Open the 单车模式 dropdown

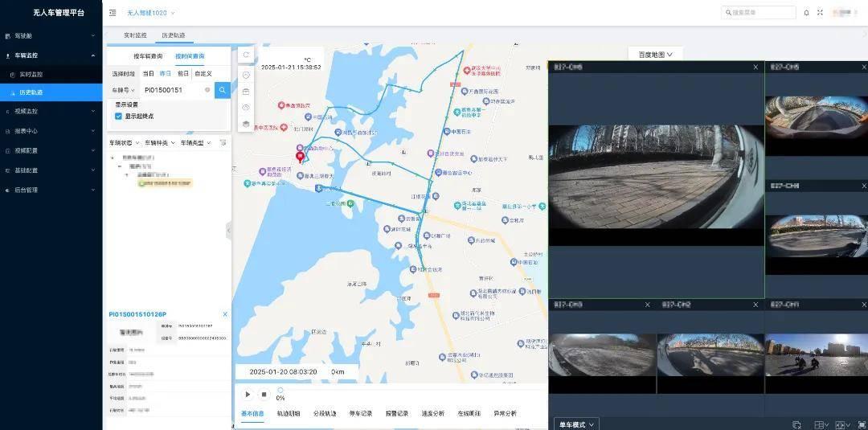point(577,424)
